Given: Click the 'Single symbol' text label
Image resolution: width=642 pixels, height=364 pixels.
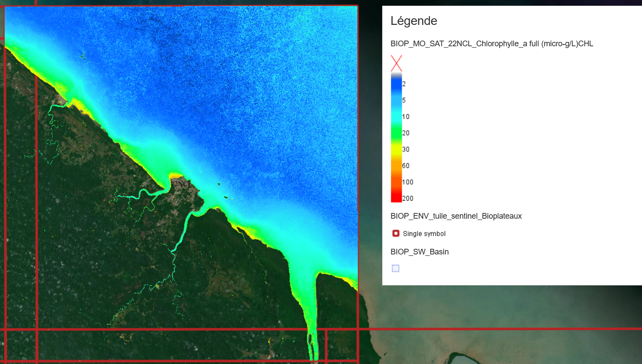Looking at the screenshot, I should (x=424, y=234).
